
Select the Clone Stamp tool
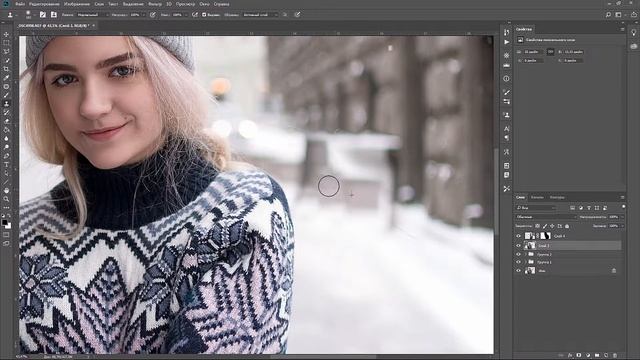[7, 104]
